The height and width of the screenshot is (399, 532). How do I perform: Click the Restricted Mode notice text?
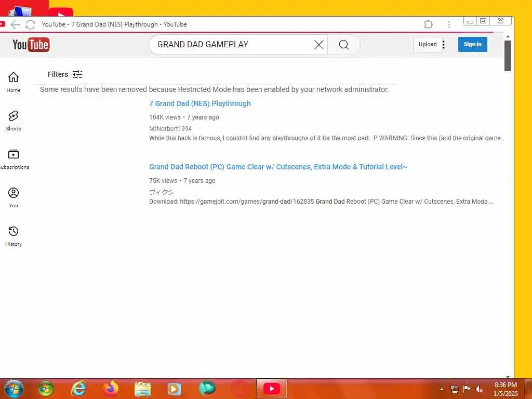coord(214,89)
